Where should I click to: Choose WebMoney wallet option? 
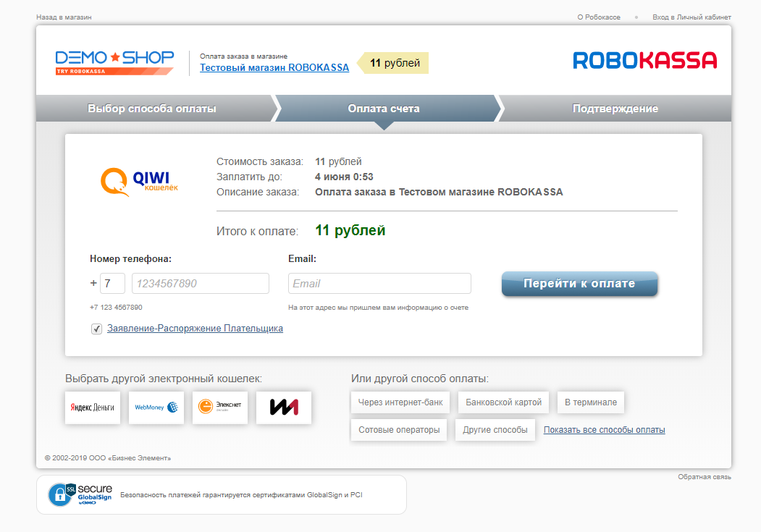156,408
